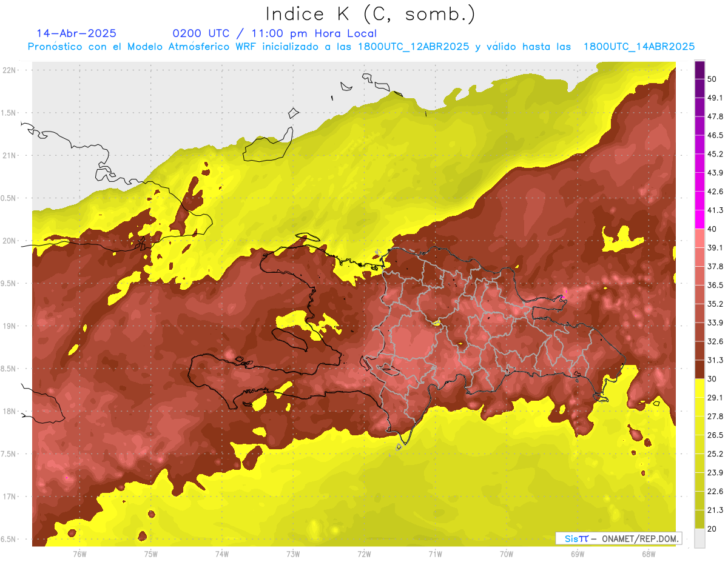This screenshot has width=728, height=562.
Task: Click the dark brown swatch between 30 and 31.3
Action: (x=699, y=369)
